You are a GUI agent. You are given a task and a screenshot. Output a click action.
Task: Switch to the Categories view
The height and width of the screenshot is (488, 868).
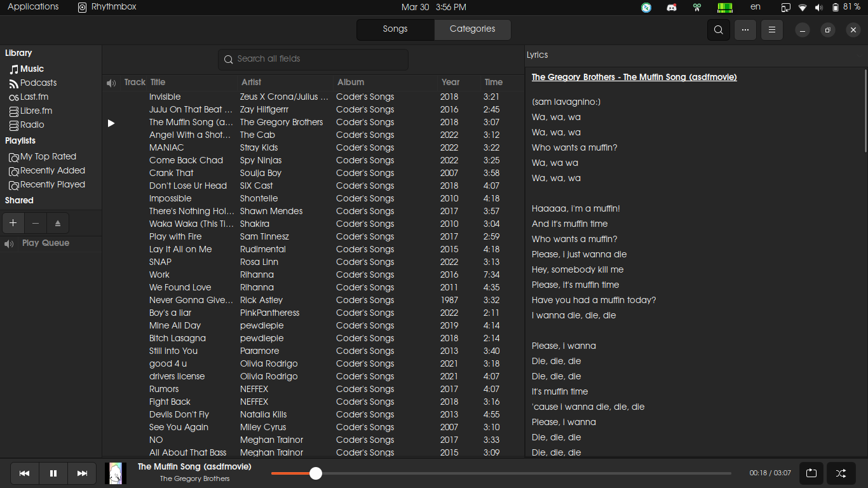point(473,29)
